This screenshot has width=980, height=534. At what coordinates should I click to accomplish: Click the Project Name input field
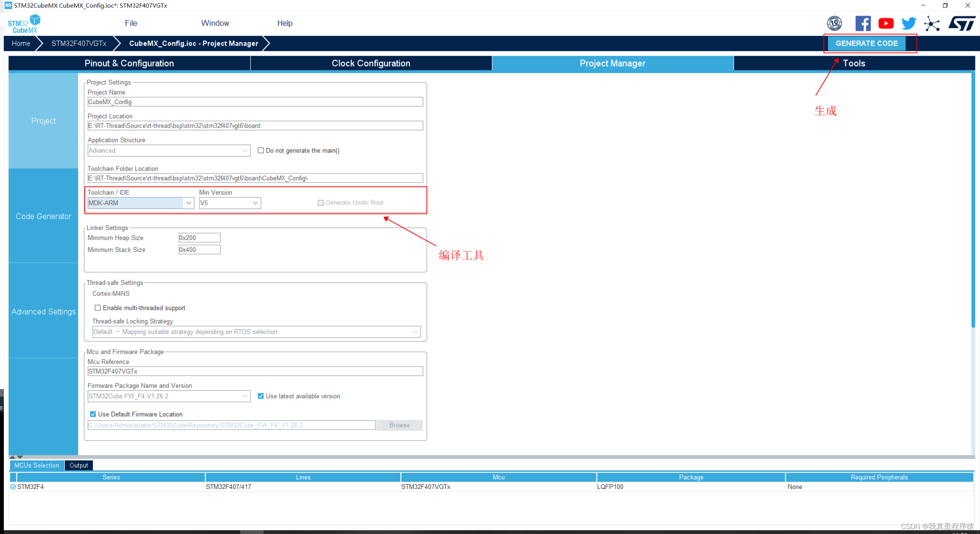point(255,102)
